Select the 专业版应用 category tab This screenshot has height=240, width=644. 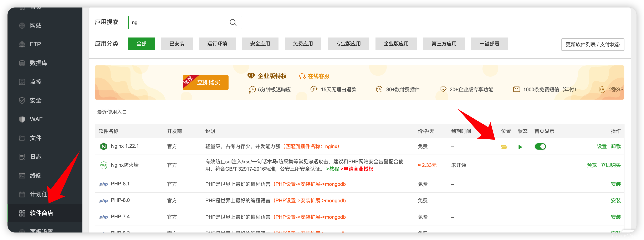[348, 44]
